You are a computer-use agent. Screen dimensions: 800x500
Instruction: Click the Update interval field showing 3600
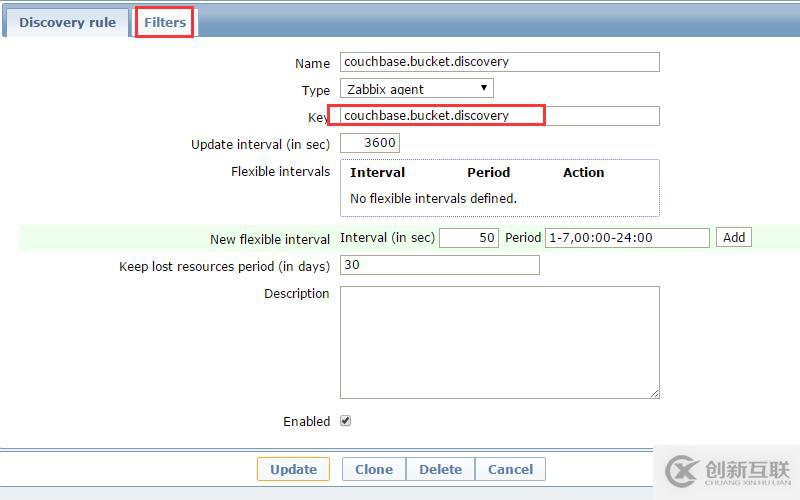tap(369, 143)
